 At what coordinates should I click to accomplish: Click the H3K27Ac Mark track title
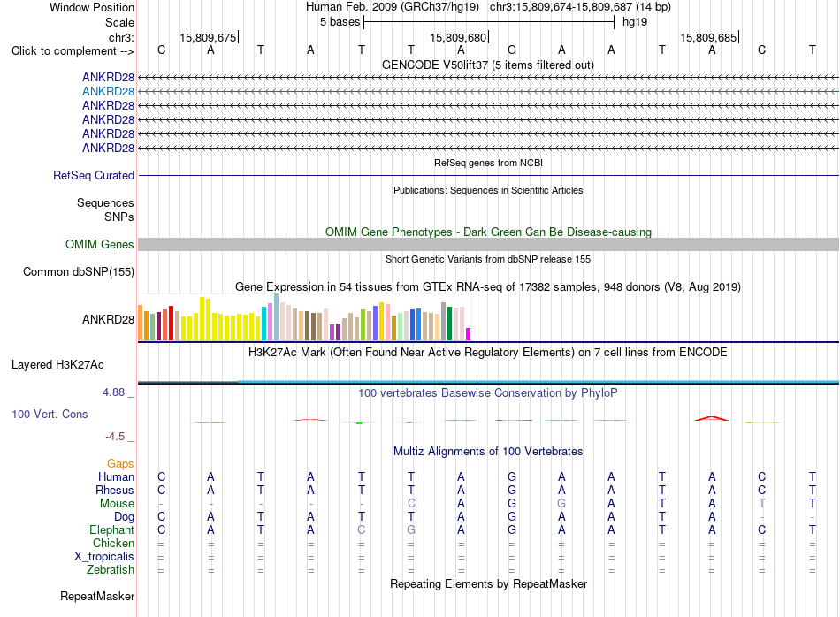click(x=488, y=353)
